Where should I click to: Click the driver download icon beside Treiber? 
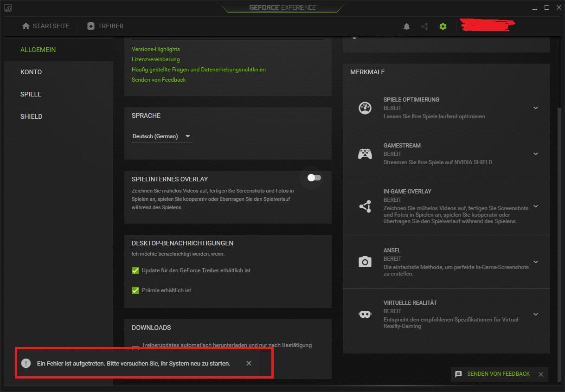[91, 26]
